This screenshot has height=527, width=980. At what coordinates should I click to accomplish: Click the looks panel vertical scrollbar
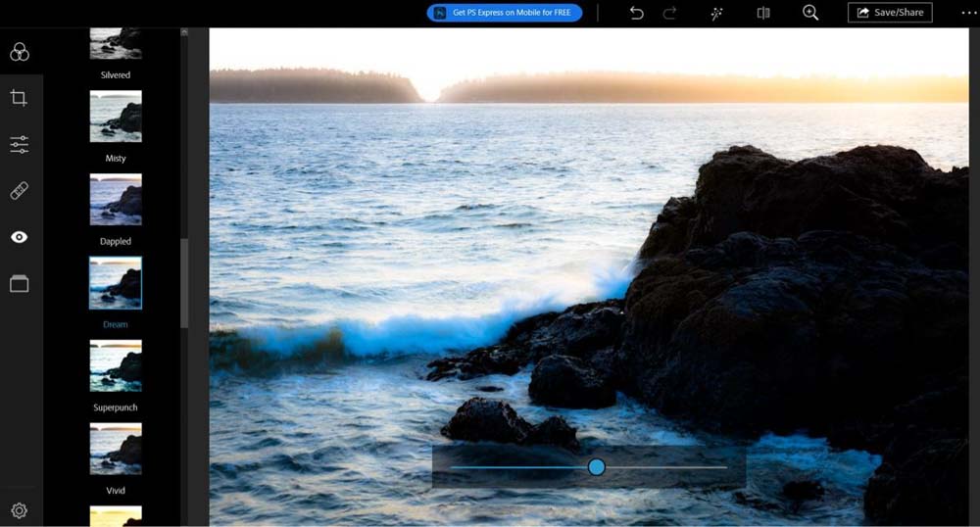coord(184,282)
